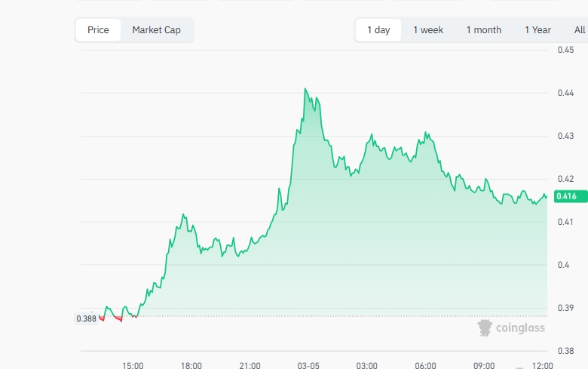The height and width of the screenshot is (369, 588).
Task: Click the 03-05 date marker on time axis
Action: [x=308, y=365]
